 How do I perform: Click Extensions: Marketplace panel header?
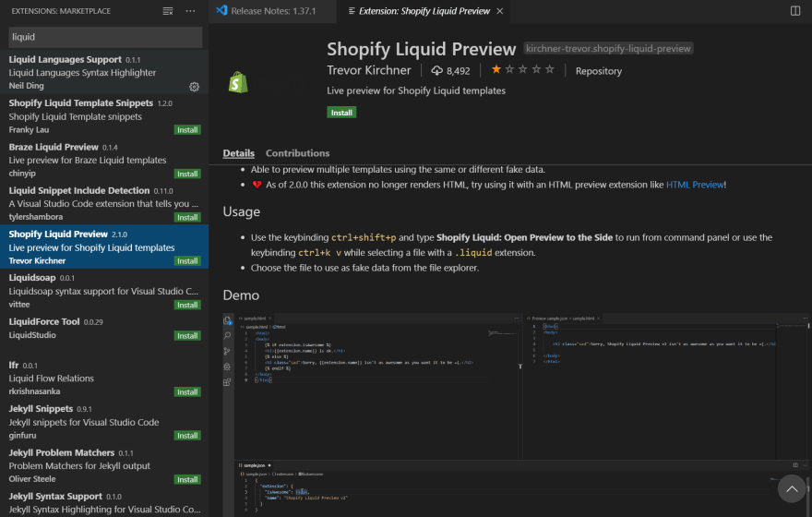coord(61,11)
